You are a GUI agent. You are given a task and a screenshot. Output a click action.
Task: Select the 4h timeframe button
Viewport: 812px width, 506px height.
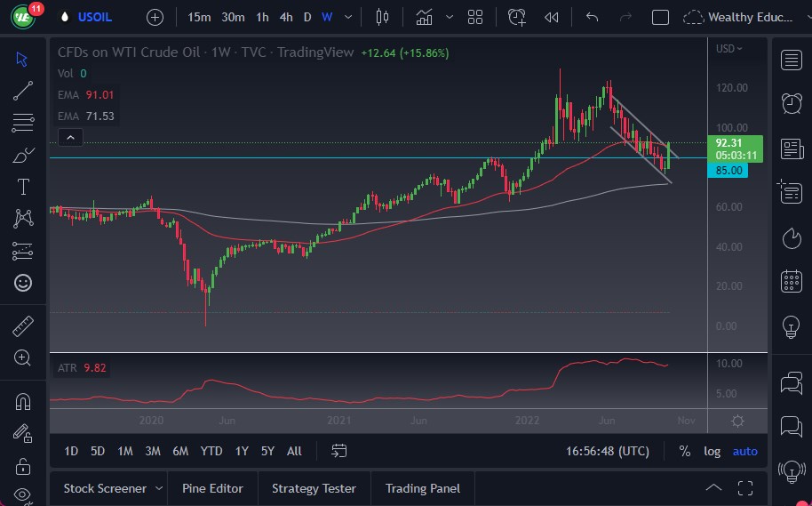(x=286, y=17)
